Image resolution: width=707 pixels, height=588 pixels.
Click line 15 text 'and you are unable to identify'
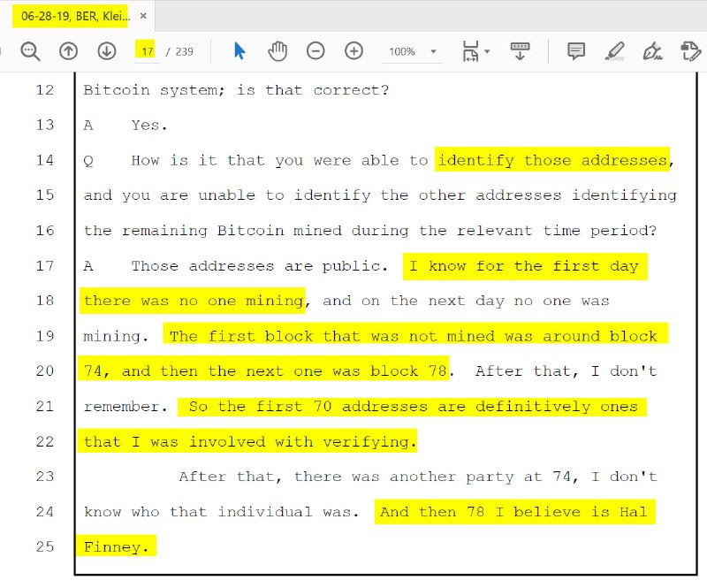tap(227, 195)
